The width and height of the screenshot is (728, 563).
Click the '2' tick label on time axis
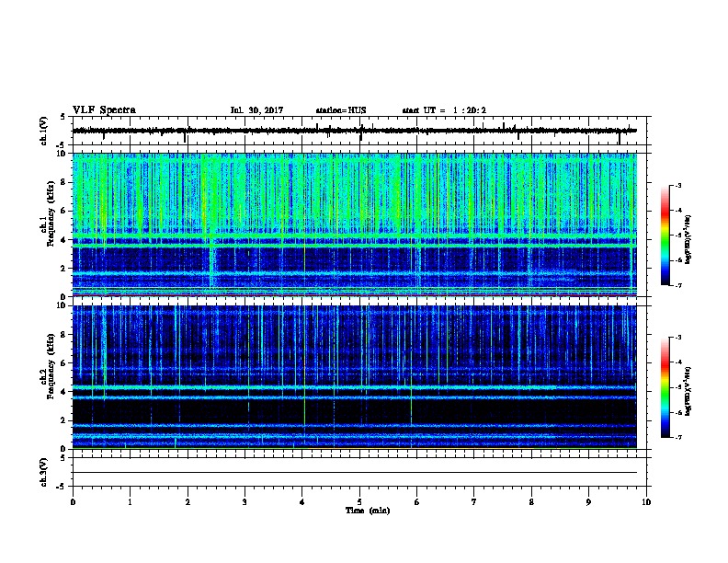click(188, 502)
